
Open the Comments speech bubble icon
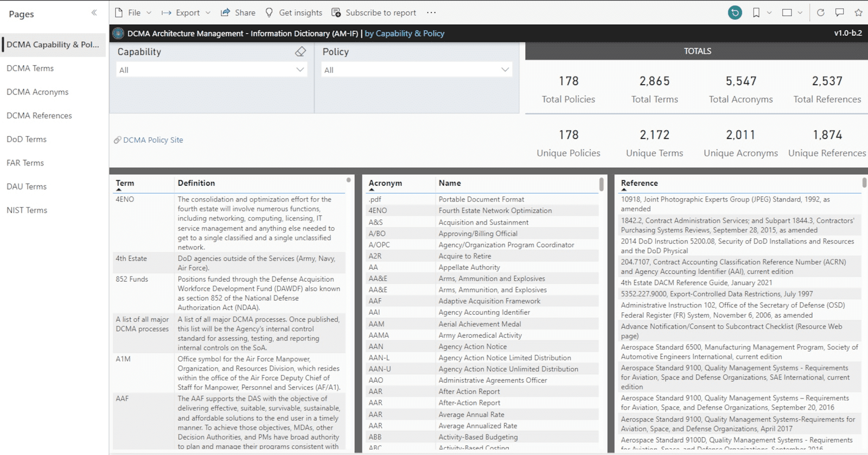(x=839, y=12)
